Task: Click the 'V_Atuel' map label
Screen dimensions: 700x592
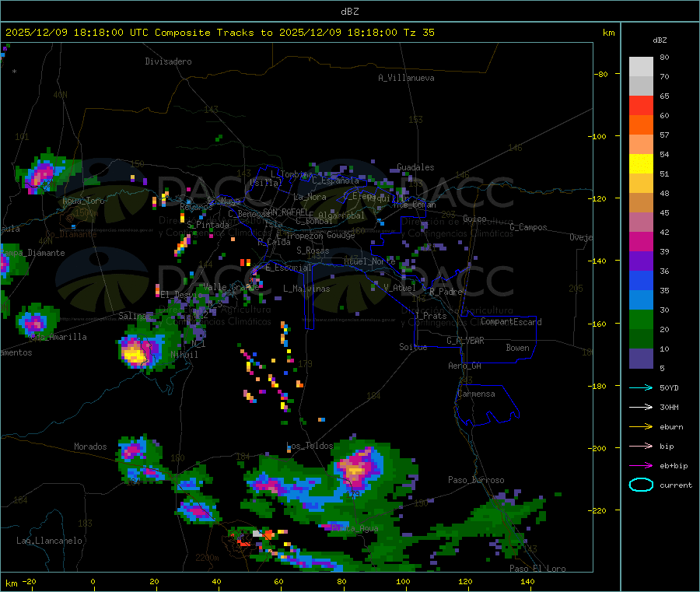Action: [x=400, y=288]
